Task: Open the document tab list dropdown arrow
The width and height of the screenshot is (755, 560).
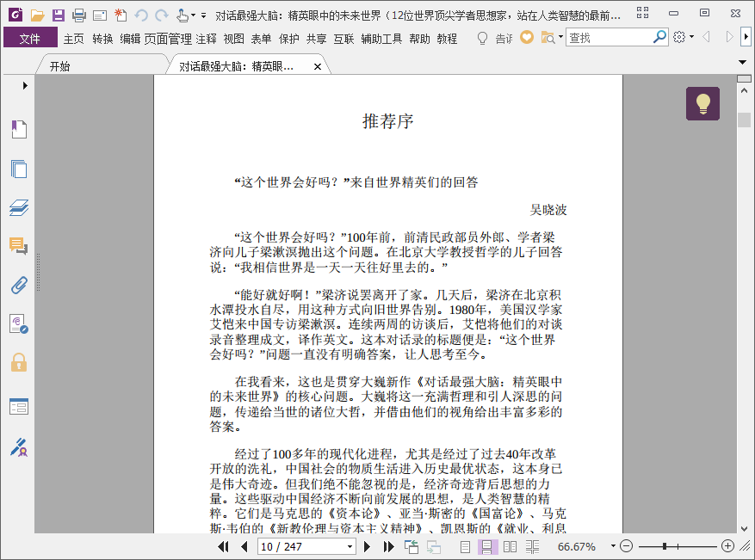Action: point(742,63)
